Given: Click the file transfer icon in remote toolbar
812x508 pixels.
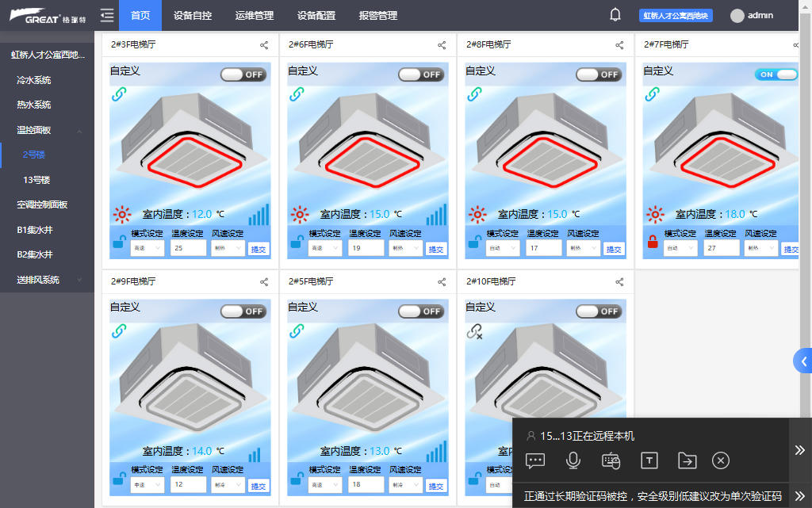Looking at the screenshot, I should (687, 460).
